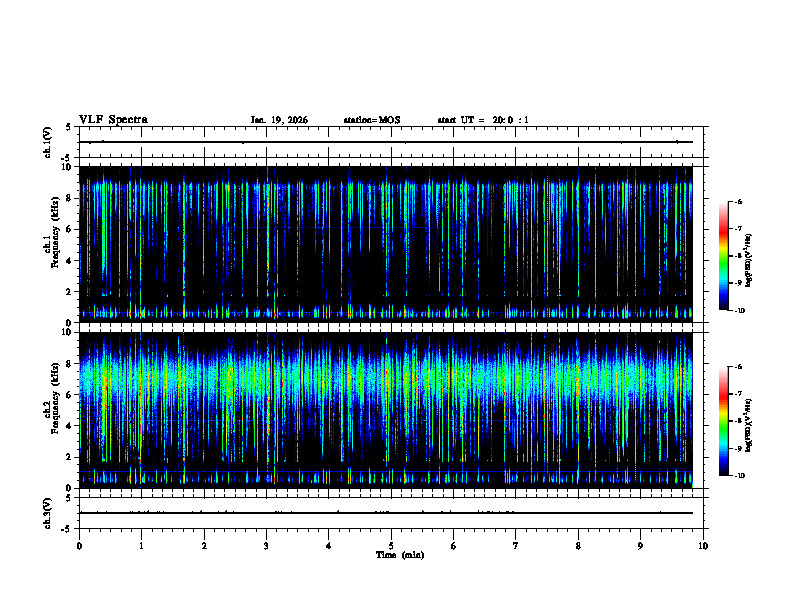
Task: Click tick label "7" on the time axis
Action: [x=516, y=546]
